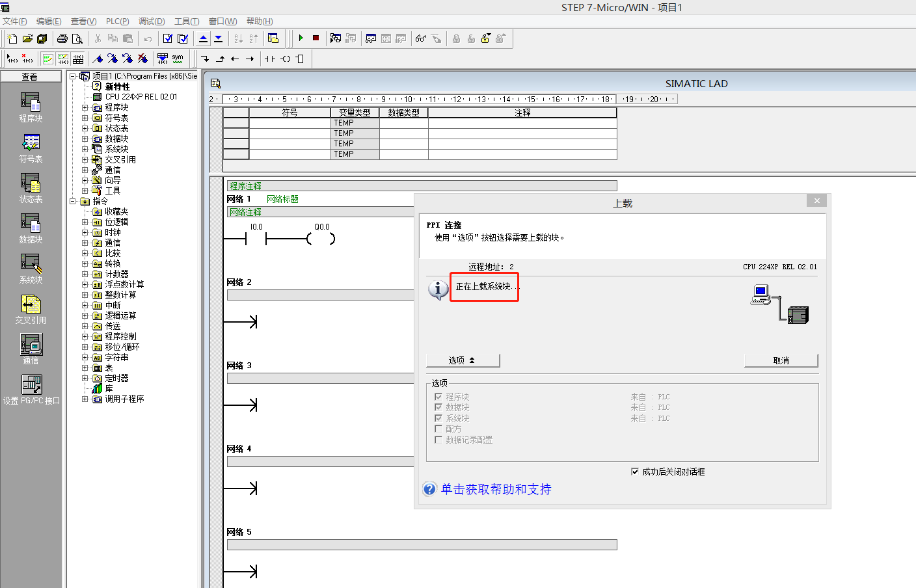Click the red Stop PLC icon
916x588 pixels.
316,38
